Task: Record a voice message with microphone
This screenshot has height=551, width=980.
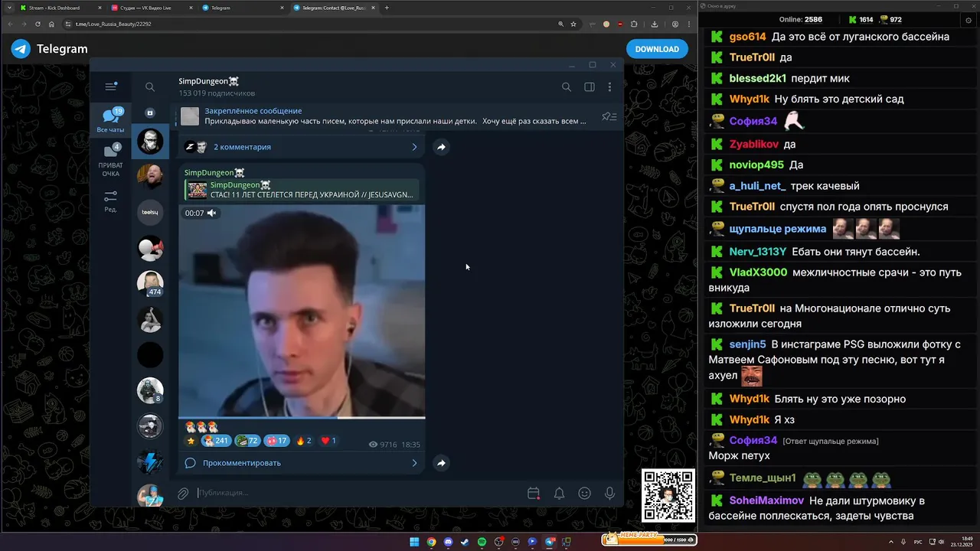Action: (609, 494)
